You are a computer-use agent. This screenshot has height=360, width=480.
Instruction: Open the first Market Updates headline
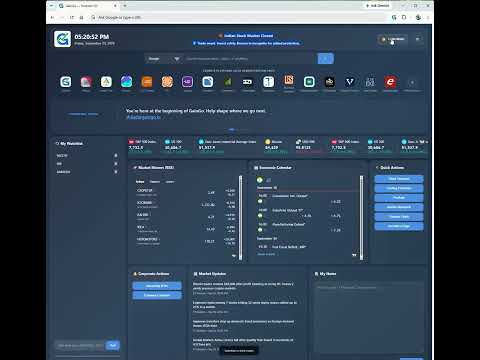243,286
